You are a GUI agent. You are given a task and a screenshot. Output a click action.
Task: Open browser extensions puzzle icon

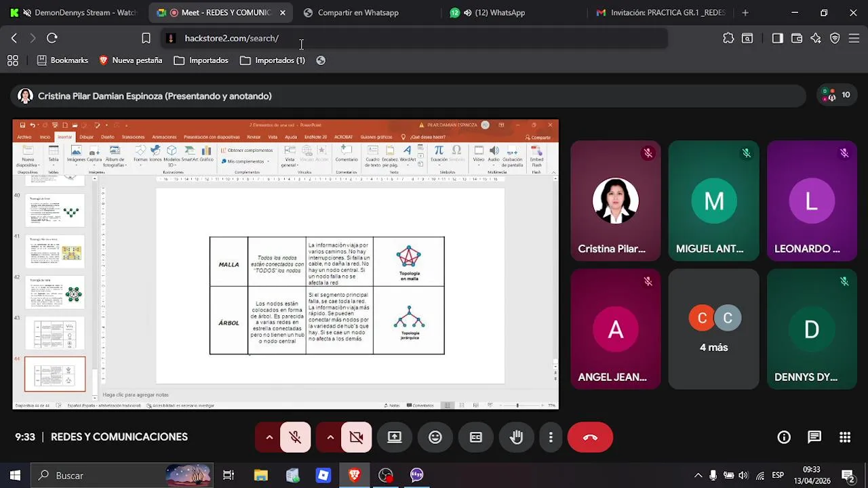click(x=728, y=38)
